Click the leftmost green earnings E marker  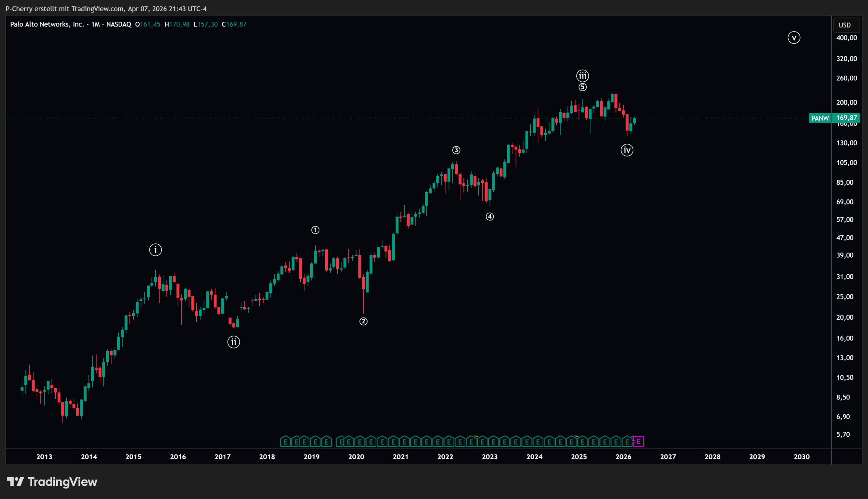[285, 442]
